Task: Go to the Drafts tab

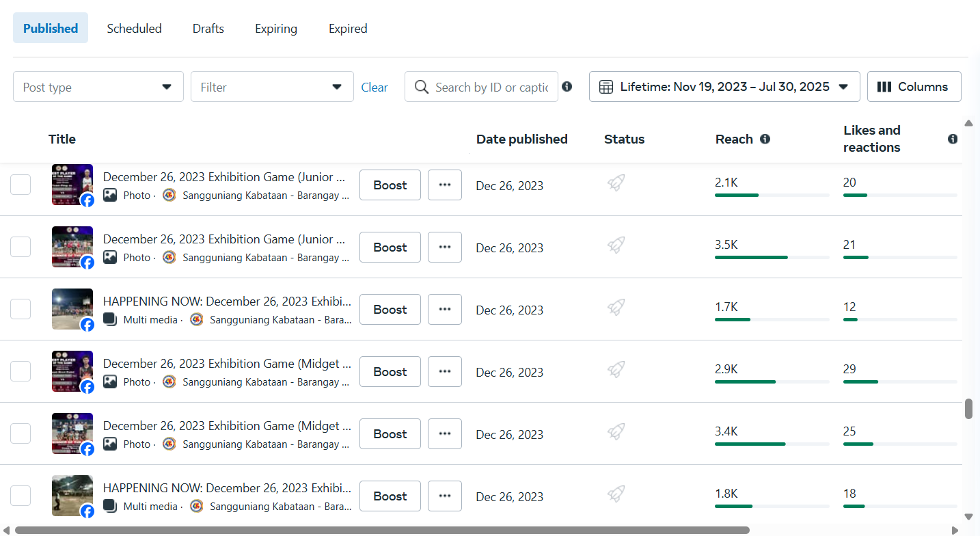Action: tap(208, 29)
